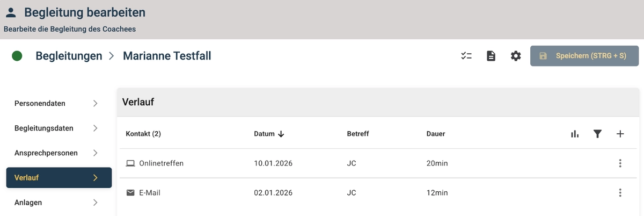Expand Personendaten chevron arrow
Screen dimensions: 644x216
pyautogui.click(x=95, y=103)
